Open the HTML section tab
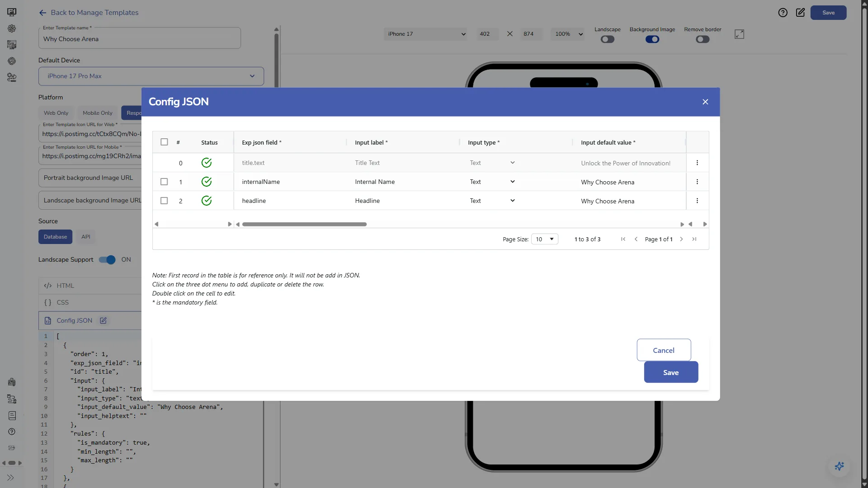Viewport: 868px width, 488px height. click(x=90, y=286)
